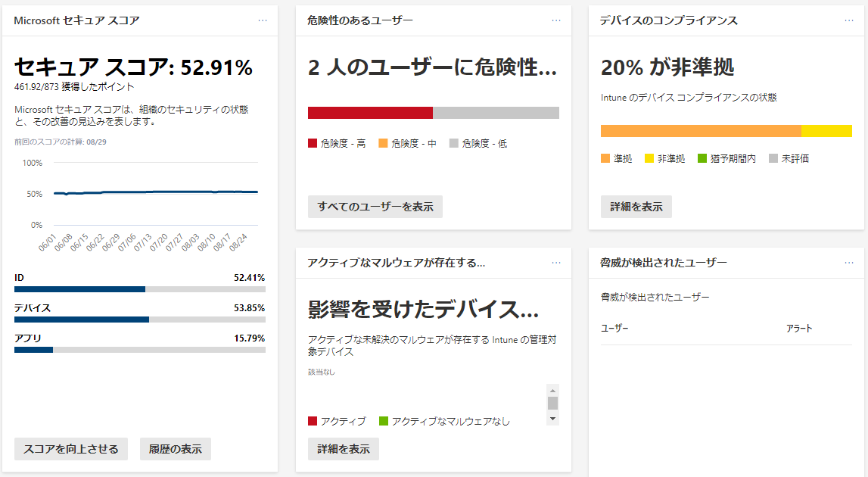Screen dimensions: 868x477
Task: Click the アラート column header
Action: tap(799, 329)
